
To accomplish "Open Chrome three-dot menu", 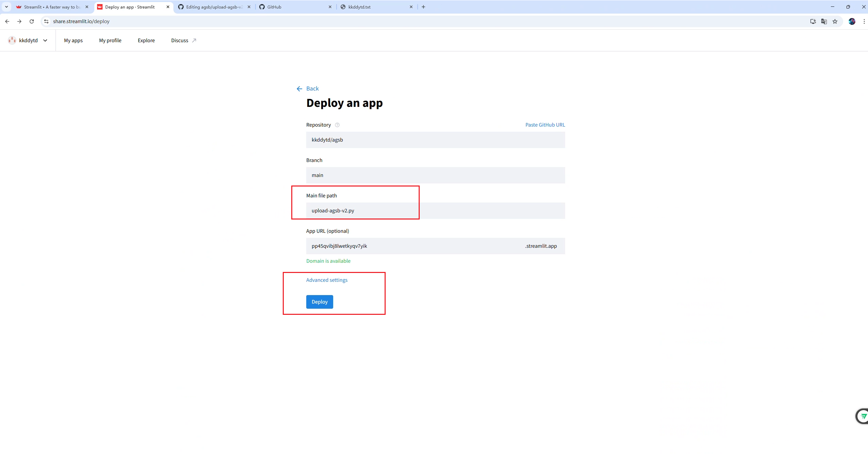I will 864,21.
